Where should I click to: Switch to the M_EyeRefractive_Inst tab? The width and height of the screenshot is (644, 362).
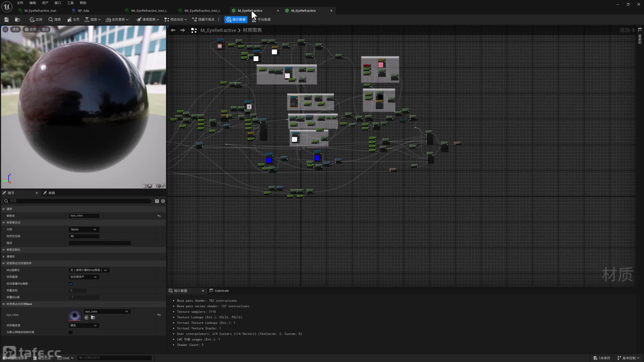(40, 11)
